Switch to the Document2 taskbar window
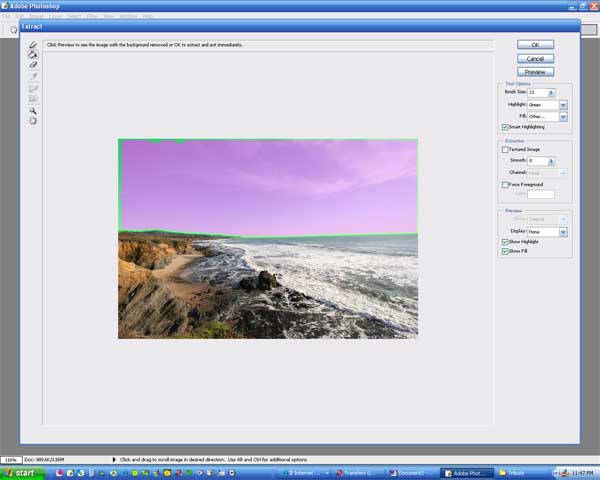This screenshot has width=600, height=480. tap(411, 473)
